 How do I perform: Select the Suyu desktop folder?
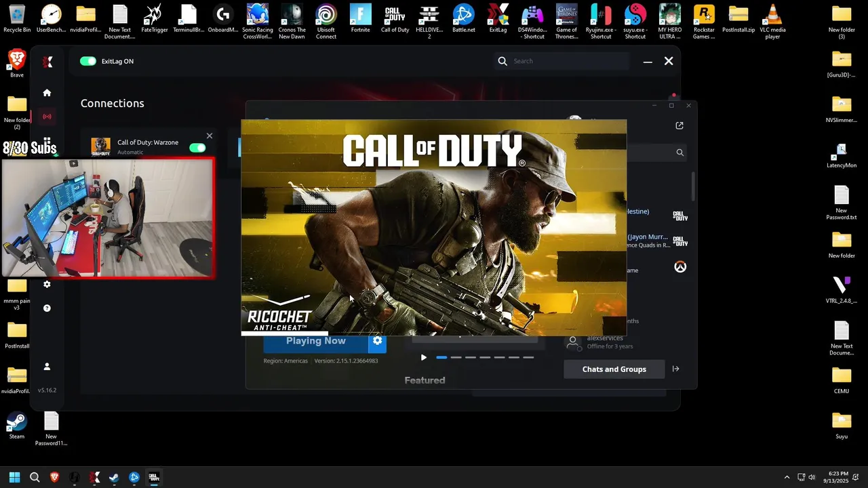(842, 426)
